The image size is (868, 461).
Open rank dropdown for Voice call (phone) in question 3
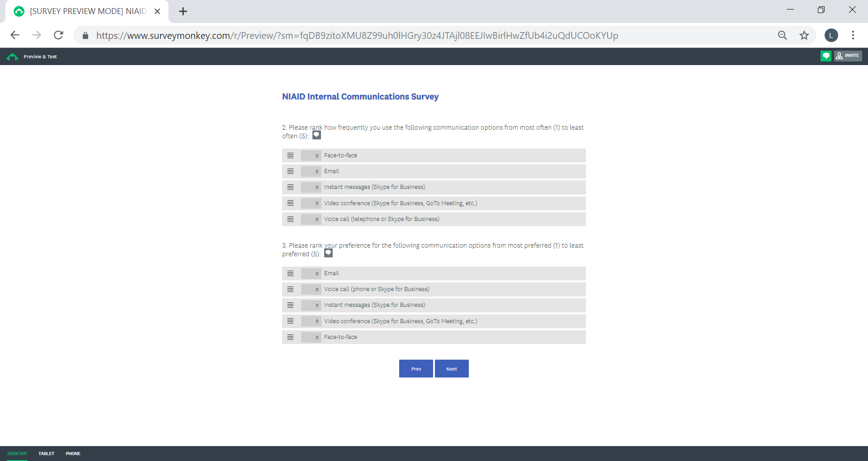coord(311,289)
